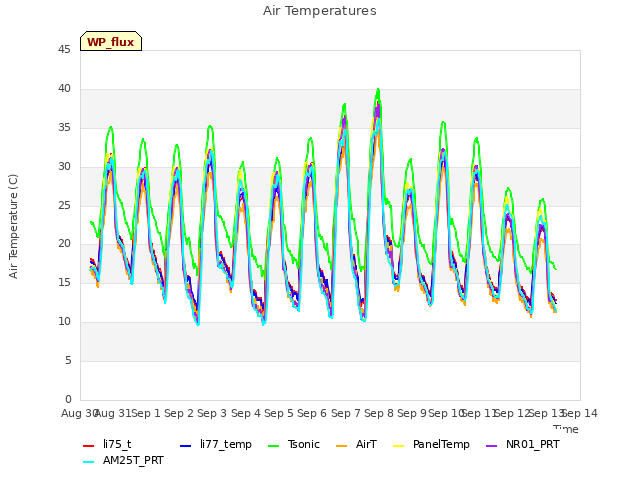Image resolution: width=640 pixels, height=480 pixels.
Task: Click the green Tsonic legend color marker
Action: pos(273,446)
